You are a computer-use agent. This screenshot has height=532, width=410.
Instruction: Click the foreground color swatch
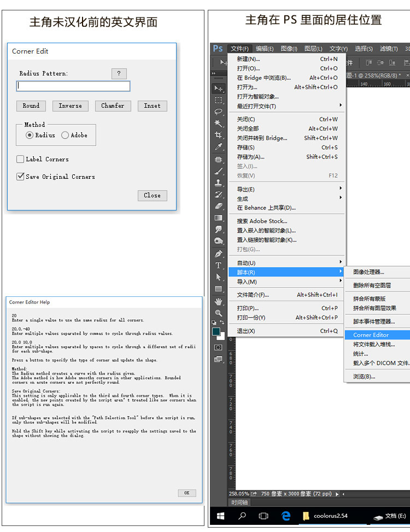click(216, 331)
